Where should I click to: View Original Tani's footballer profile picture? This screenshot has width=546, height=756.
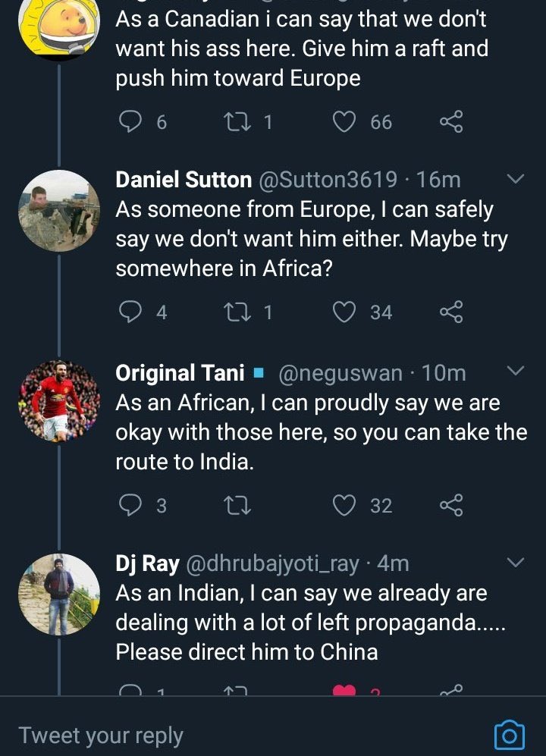coord(59,401)
